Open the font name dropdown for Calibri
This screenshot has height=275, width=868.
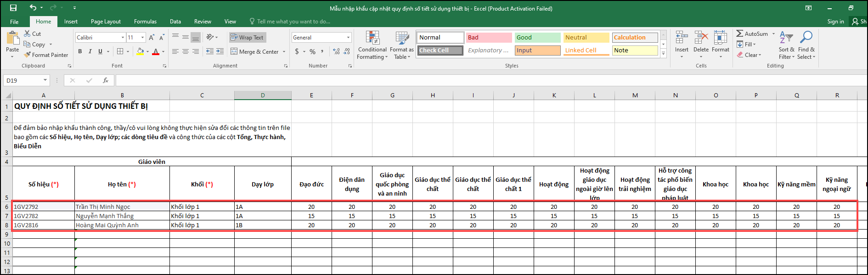(x=123, y=38)
